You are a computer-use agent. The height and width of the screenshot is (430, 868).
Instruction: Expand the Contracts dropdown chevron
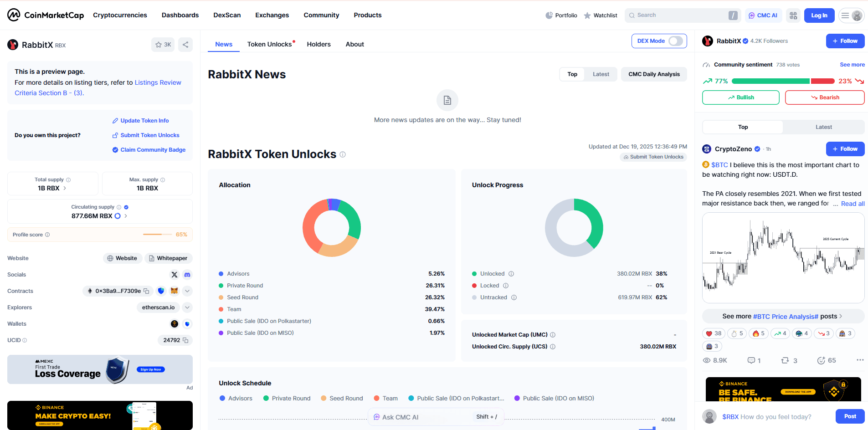point(187,291)
